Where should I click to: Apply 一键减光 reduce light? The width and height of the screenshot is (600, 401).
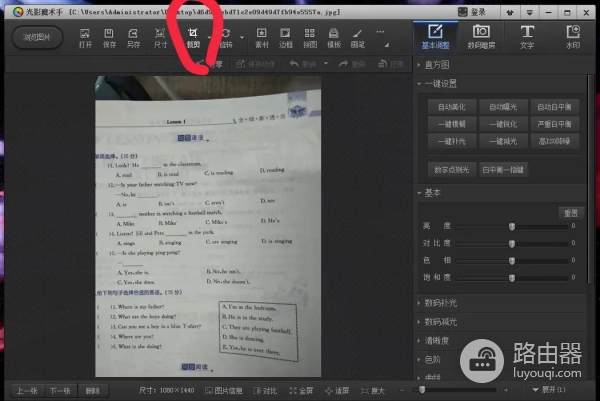[503, 141]
